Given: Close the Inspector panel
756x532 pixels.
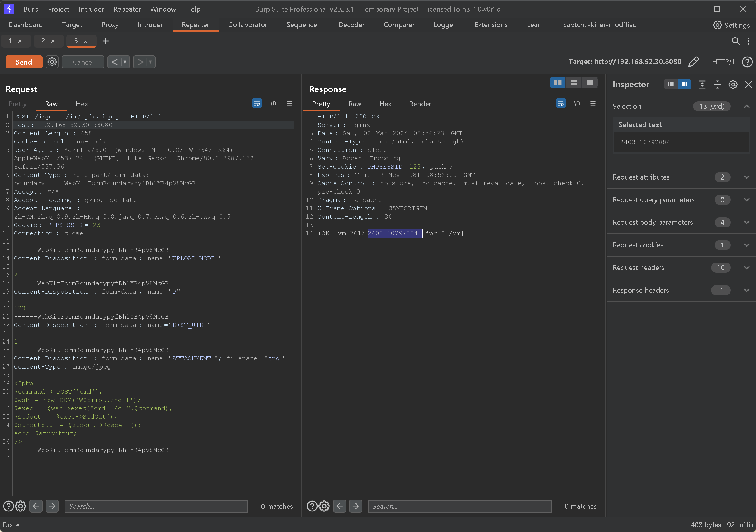Looking at the screenshot, I should (748, 84).
